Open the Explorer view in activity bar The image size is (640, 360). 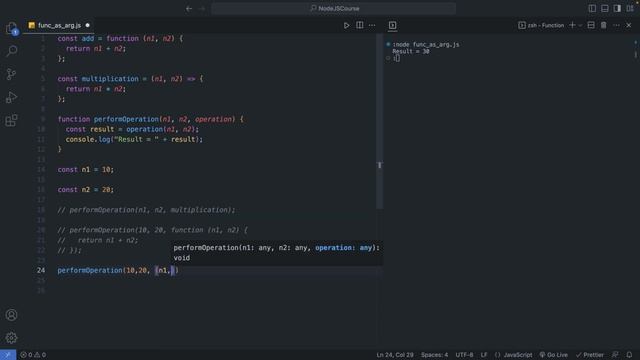[11, 28]
